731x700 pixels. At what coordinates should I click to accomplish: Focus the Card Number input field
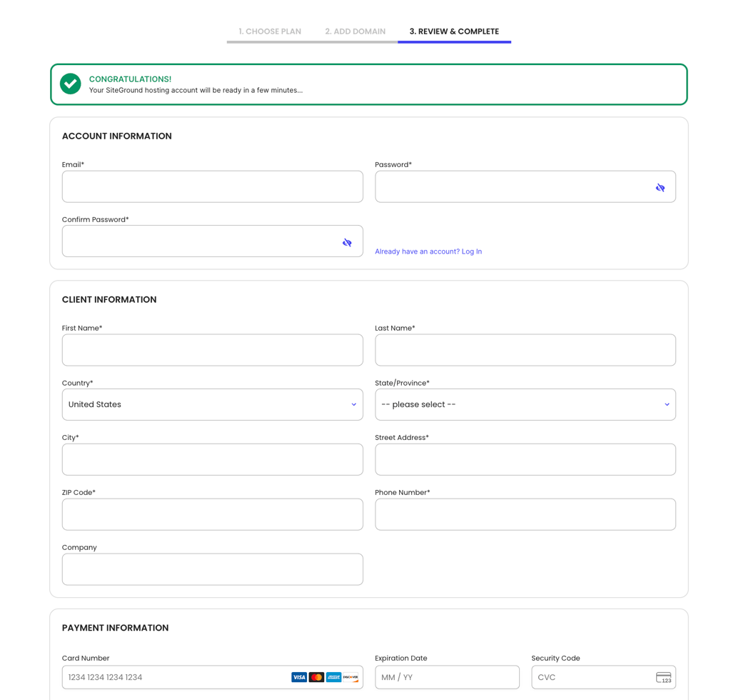(213, 677)
